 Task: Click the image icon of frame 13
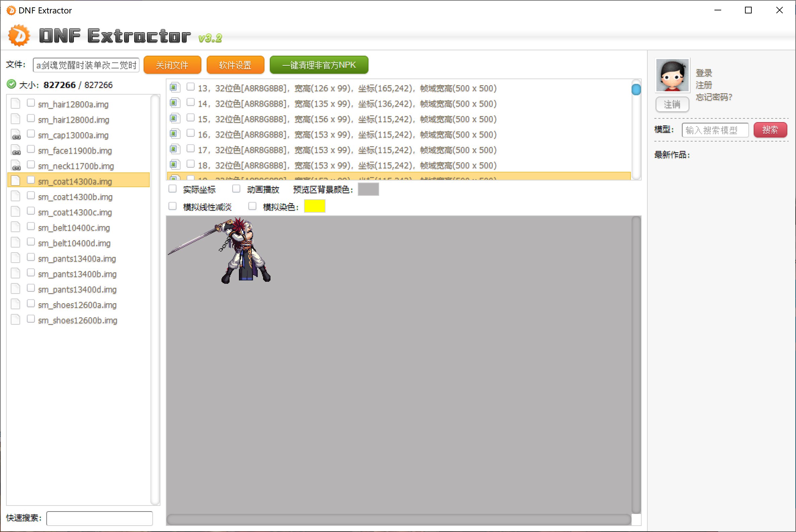(174, 88)
